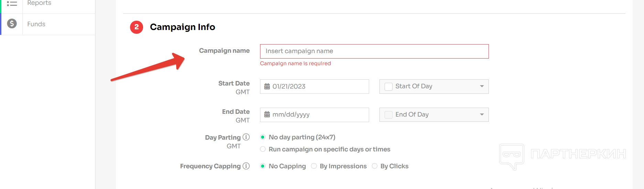Click the End Date calendar icon
The height and width of the screenshot is (189, 644).
tap(267, 115)
